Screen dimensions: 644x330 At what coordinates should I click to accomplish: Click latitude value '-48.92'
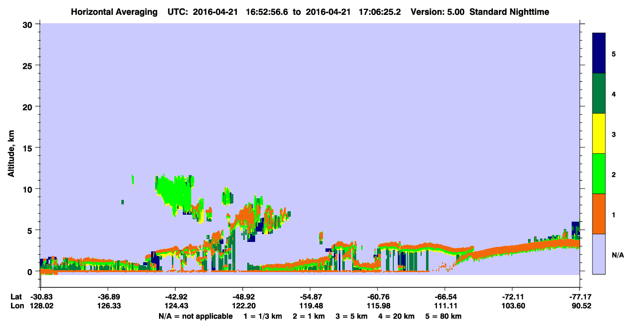click(242, 297)
